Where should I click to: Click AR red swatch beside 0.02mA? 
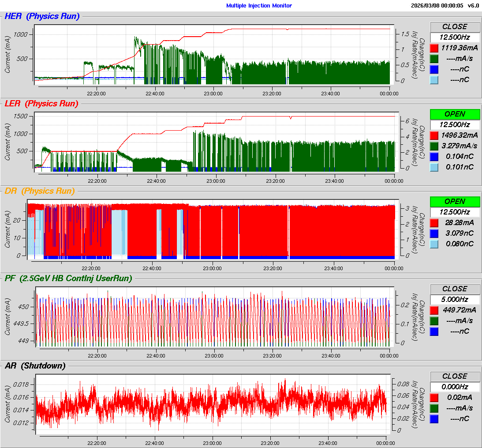(x=434, y=398)
